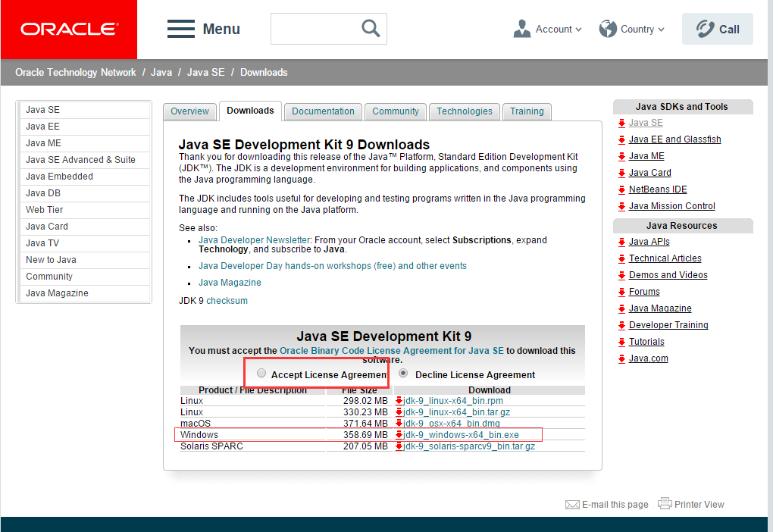Open the JDK 9 checksum link

[x=227, y=301]
